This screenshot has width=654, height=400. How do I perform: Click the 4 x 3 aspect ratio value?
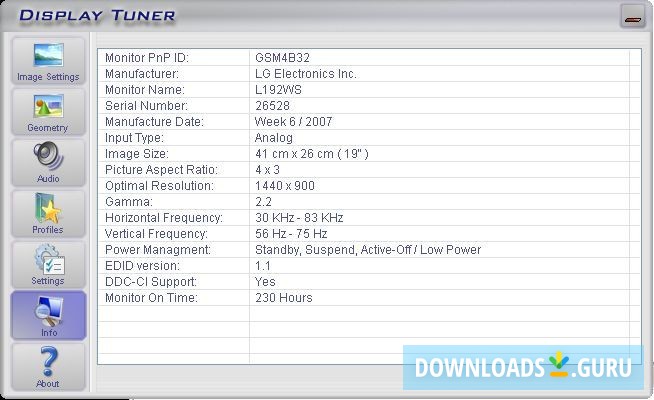[x=267, y=170]
